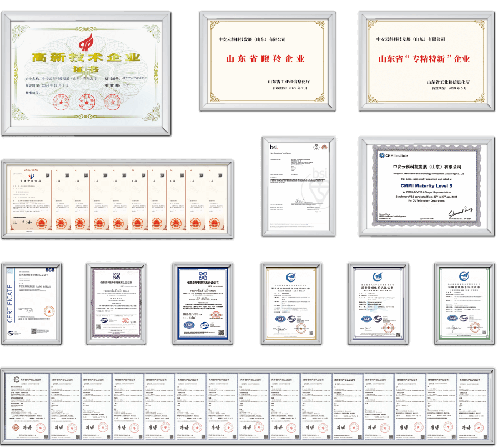Click the bsi logo on verification certificate
Image resolution: width=498 pixels, height=448 pixels.
(274, 147)
